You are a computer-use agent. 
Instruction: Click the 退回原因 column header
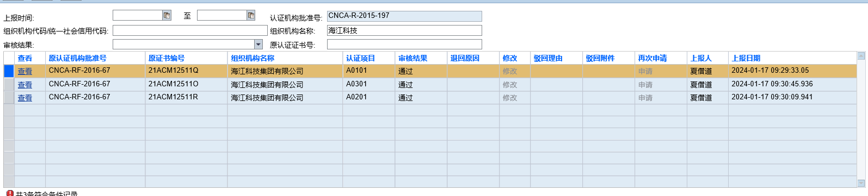pyautogui.click(x=465, y=58)
